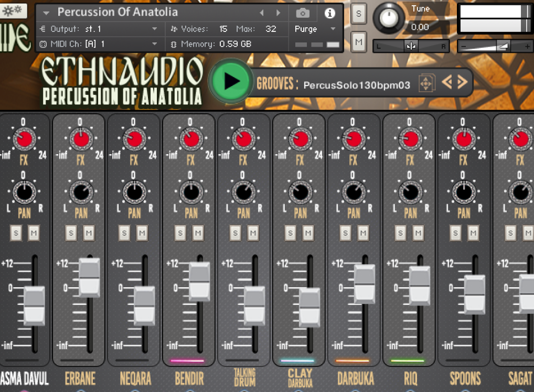Select the Darbuka channel label
Viewport: 534px width, 392px height.
tap(356, 378)
